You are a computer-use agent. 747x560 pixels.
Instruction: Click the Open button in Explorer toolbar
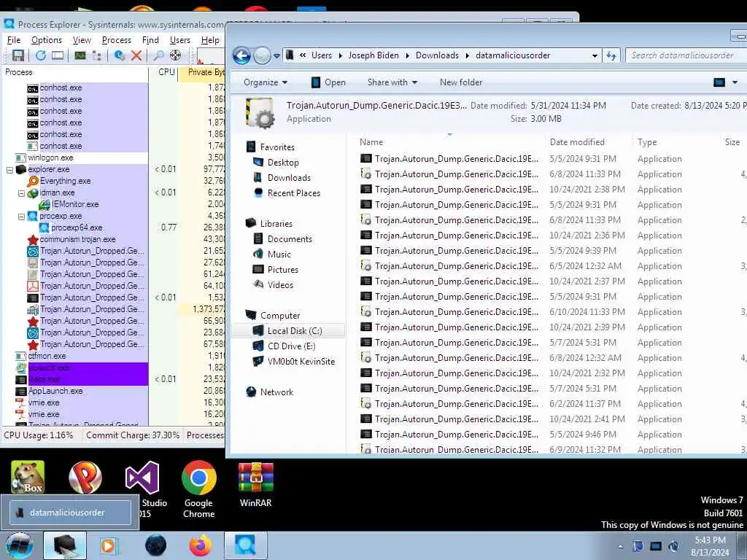328,82
